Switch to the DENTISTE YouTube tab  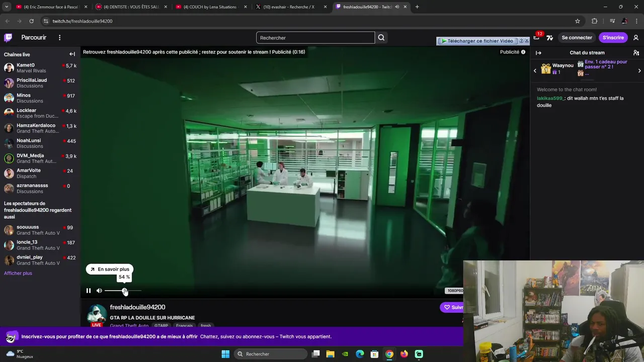(131, 7)
